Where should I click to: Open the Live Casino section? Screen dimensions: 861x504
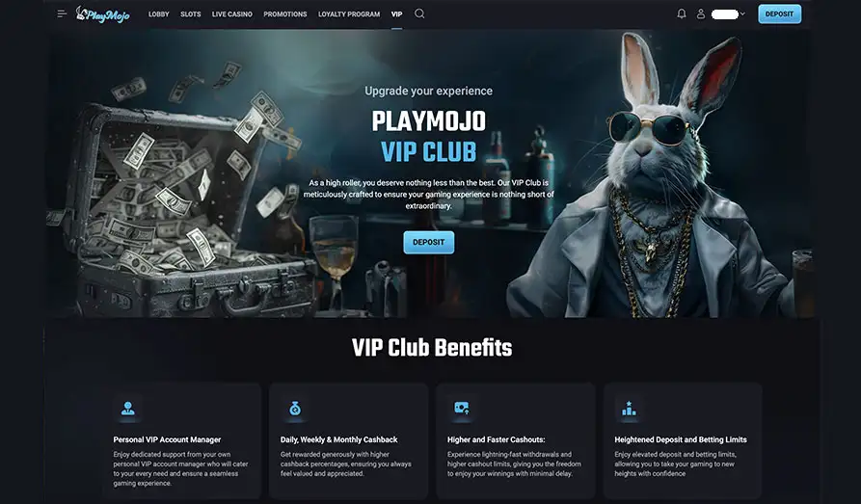coord(232,14)
